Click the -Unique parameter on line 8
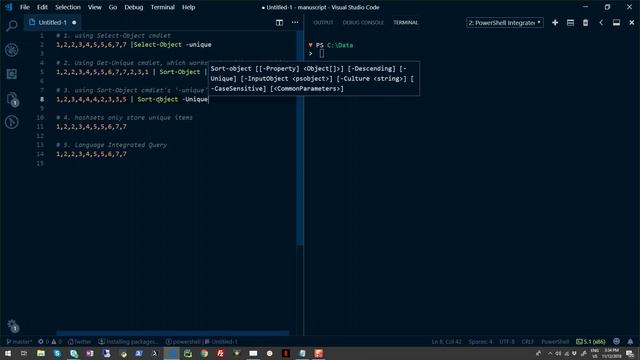 195,99
